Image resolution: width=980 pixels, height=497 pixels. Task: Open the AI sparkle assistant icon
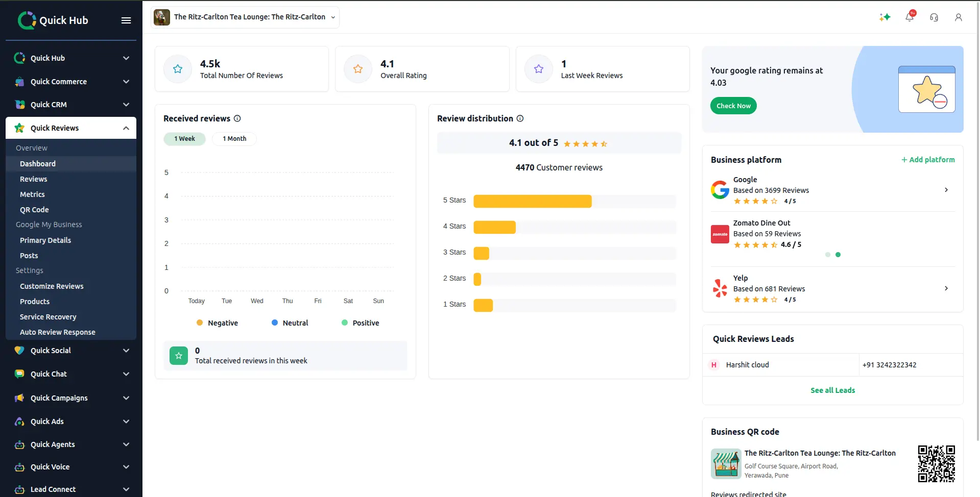885,17
